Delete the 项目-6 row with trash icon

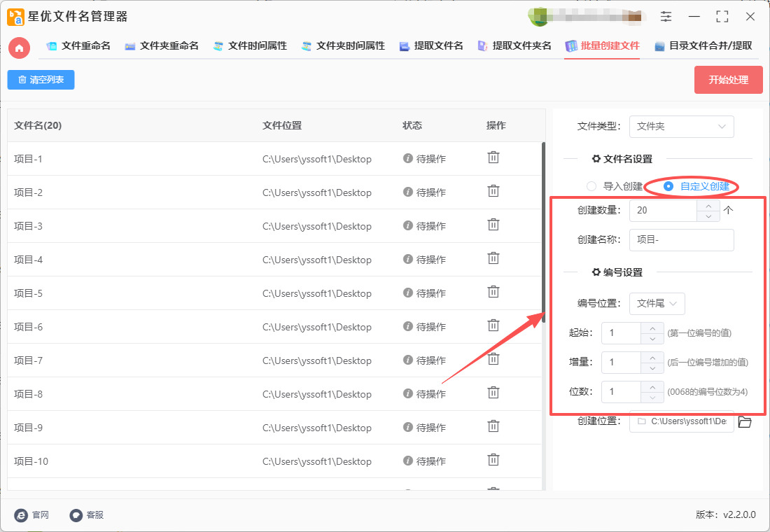coord(493,325)
